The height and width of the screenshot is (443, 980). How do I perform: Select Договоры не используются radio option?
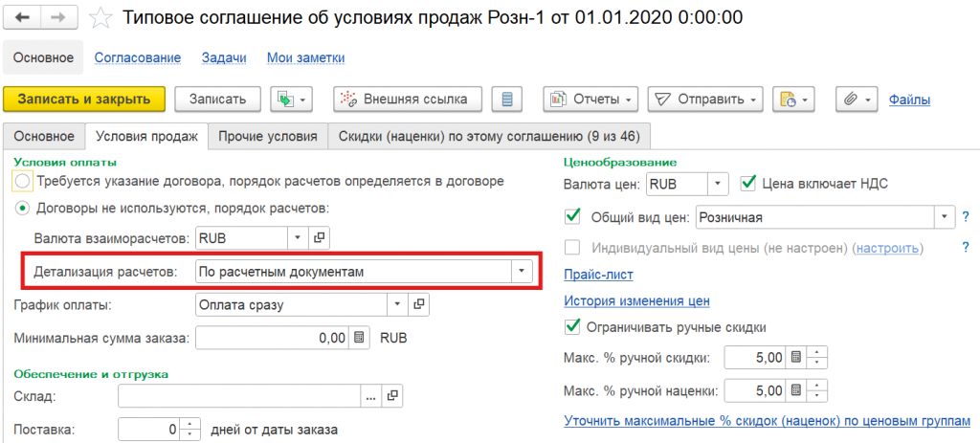[22, 208]
